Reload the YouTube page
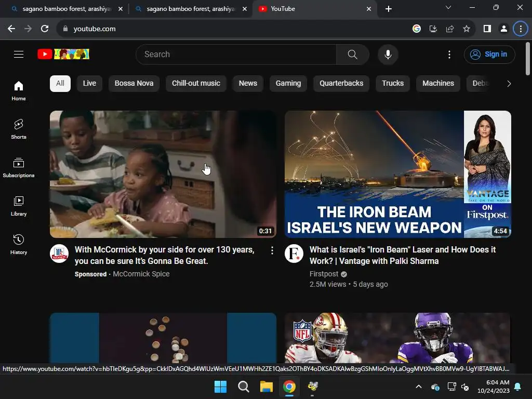Viewport: 532px width, 399px height. pos(45,29)
